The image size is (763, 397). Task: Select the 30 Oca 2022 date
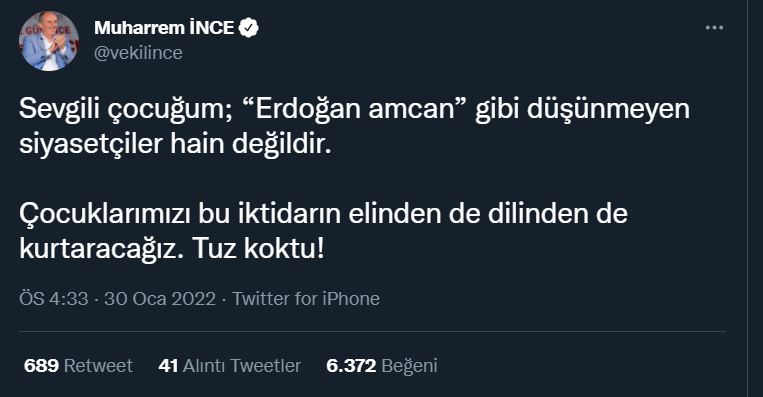coord(160,299)
